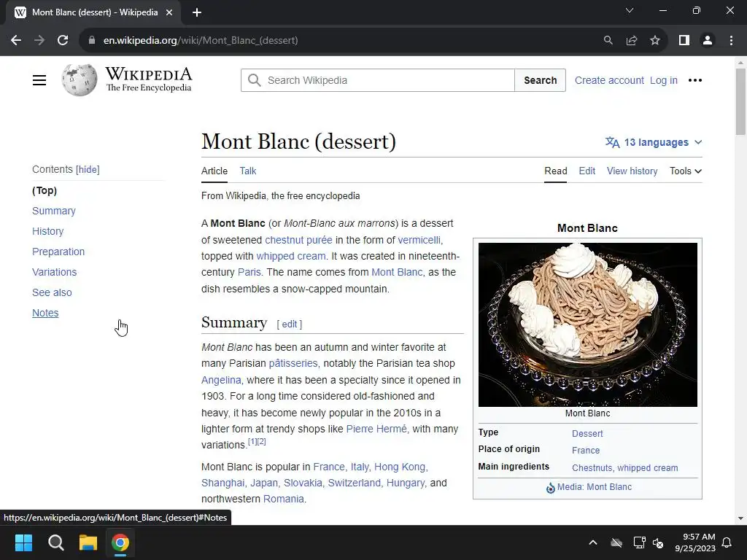Click the tab search chevron

pos(630,10)
